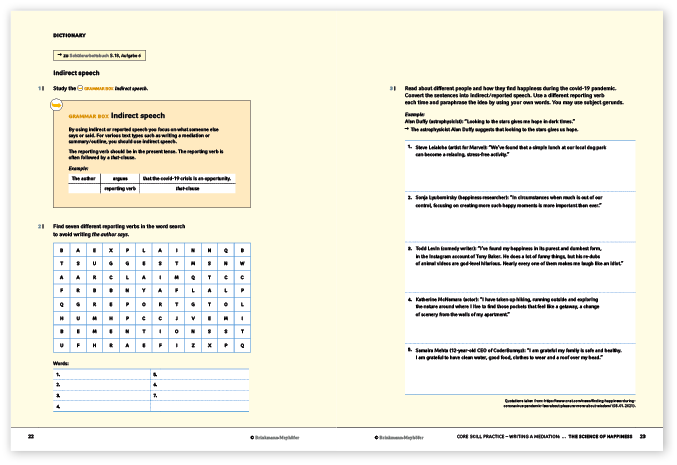Click the copyright symbol on the left page footer
The image size is (677, 465).
pos(252,437)
